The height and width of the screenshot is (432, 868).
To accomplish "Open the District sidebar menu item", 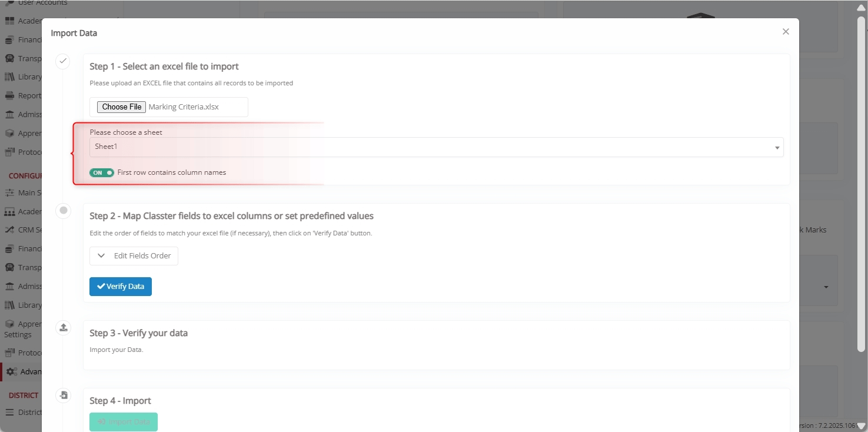I will tap(24, 412).
